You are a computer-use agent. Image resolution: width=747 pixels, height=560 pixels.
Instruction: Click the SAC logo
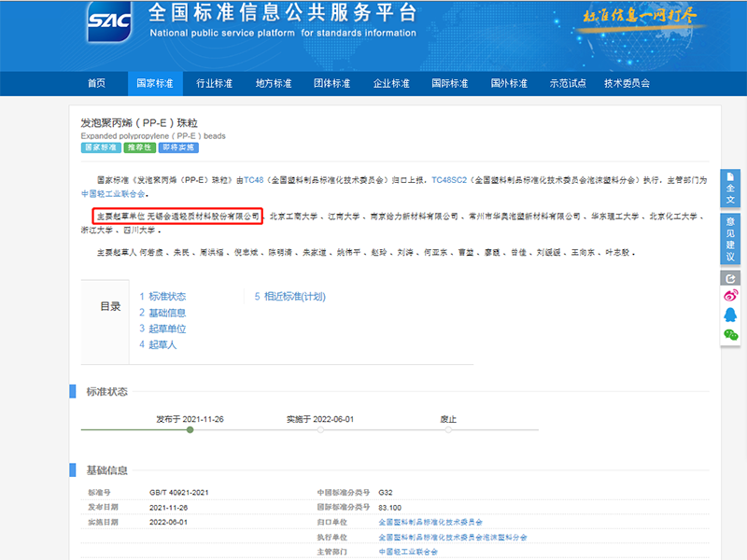point(107,22)
